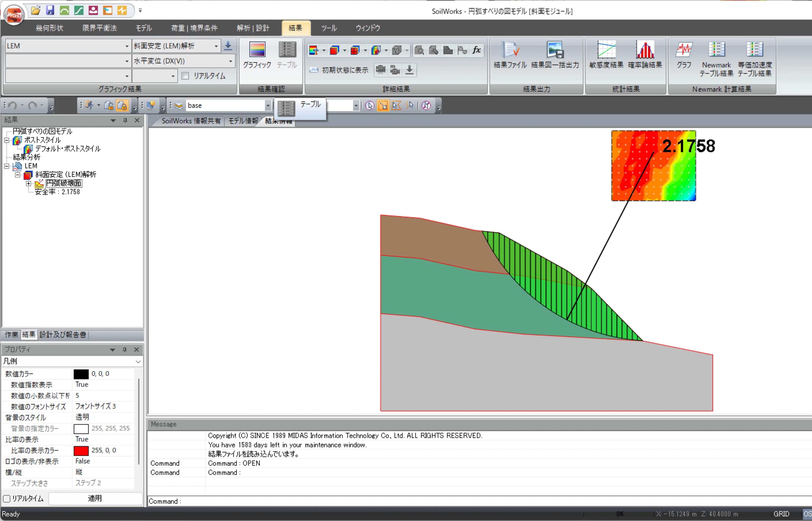This screenshot has height=521, width=812.
Task: Click the result search magnifier icon
Action: tap(419, 50)
